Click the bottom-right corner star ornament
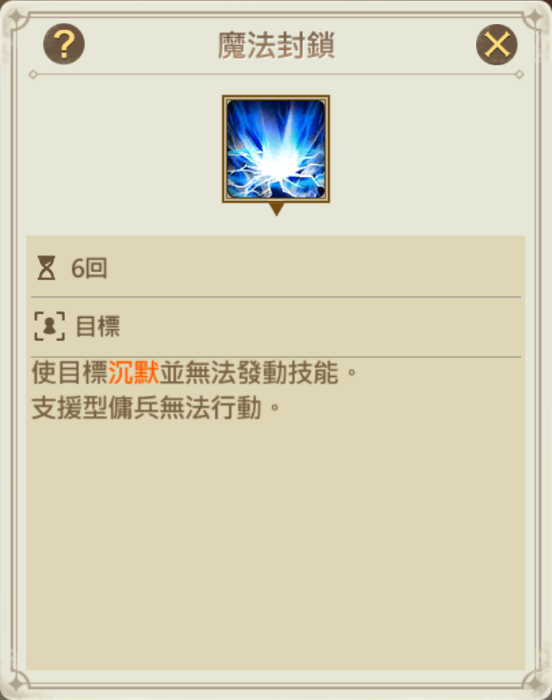This screenshot has height=700, width=552. (533, 683)
